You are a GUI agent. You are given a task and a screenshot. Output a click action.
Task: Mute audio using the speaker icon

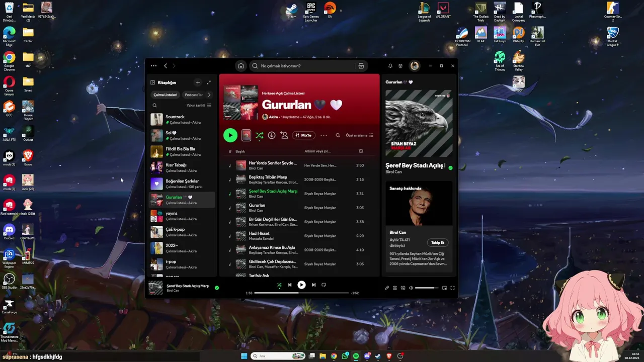pyautogui.click(x=411, y=288)
